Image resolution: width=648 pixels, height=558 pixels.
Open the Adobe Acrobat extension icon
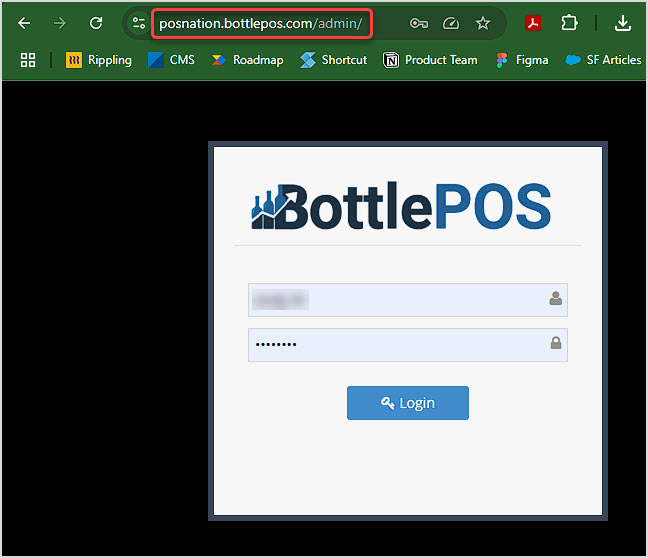(x=533, y=23)
